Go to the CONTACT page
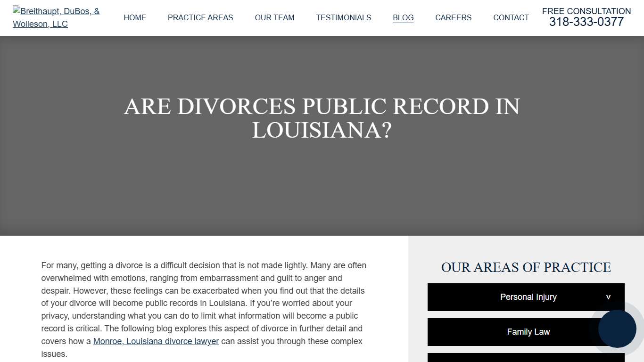This screenshot has width=644, height=362. click(511, 17)
